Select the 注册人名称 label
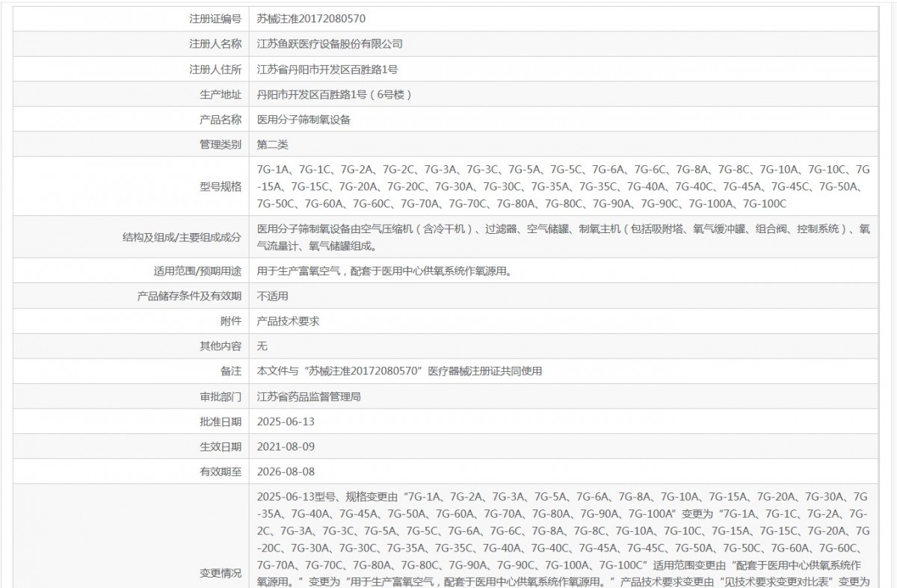 point(215,44)
